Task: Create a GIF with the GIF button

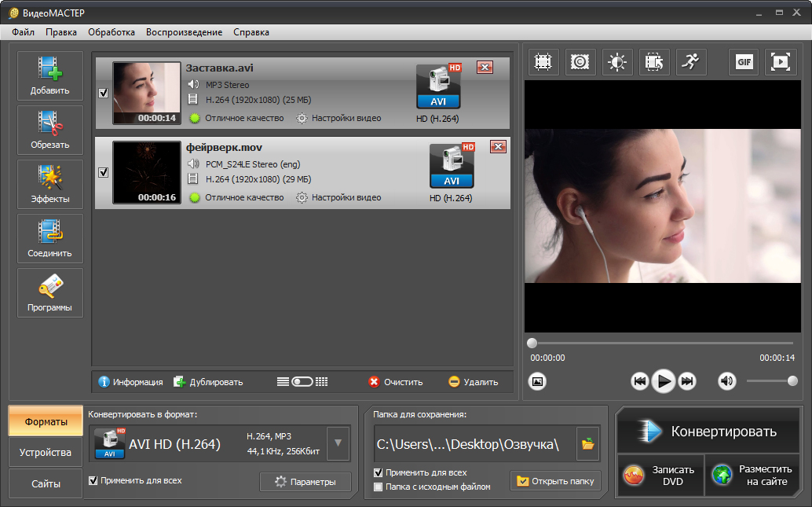Action: (744, 62)
